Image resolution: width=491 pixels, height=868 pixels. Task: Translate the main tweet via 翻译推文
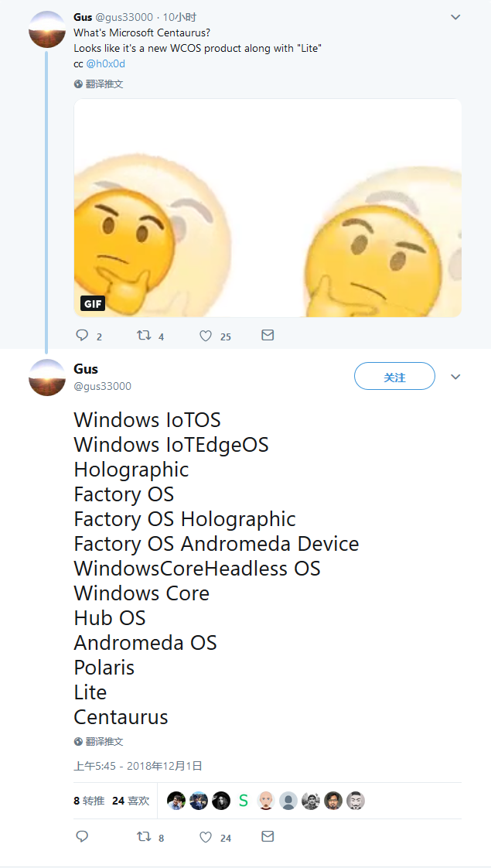tap(98, 741)
